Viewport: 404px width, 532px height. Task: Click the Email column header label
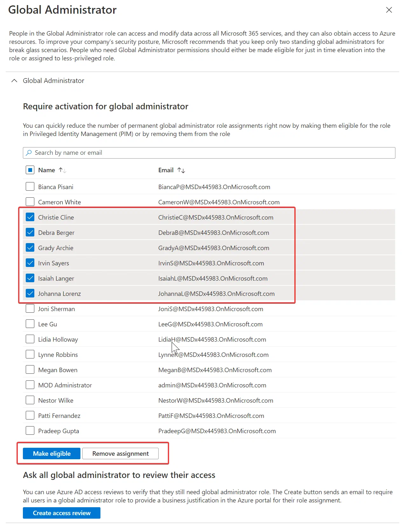point(166,170)
